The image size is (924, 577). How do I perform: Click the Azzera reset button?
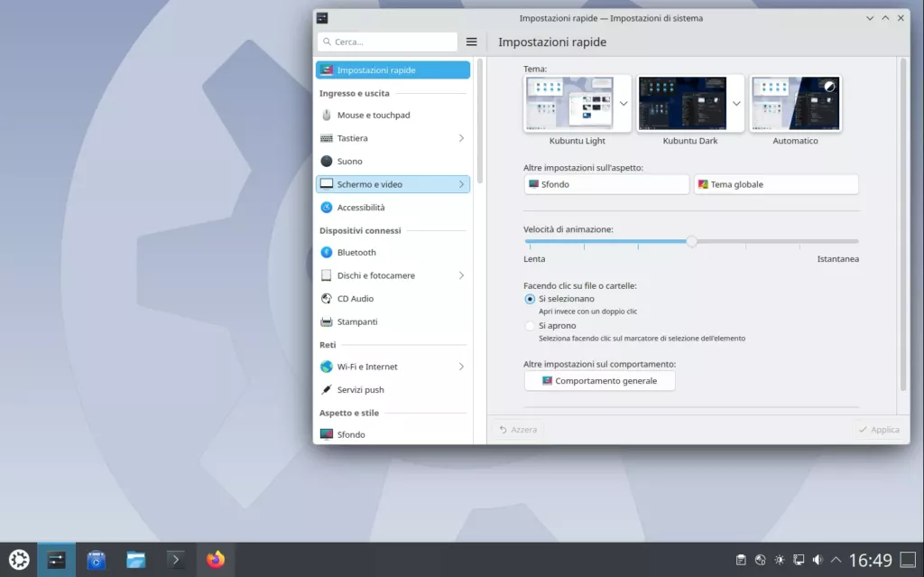(x=518, y=430)
